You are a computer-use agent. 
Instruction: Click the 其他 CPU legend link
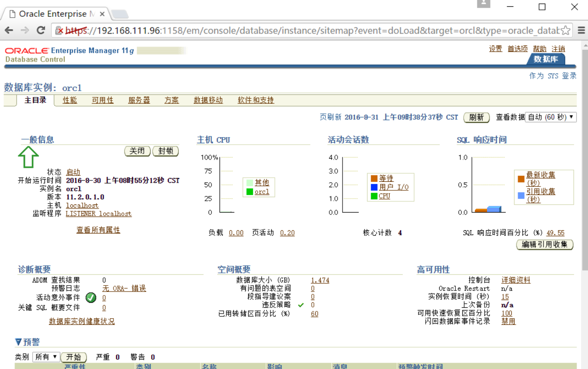pos(262,182)
